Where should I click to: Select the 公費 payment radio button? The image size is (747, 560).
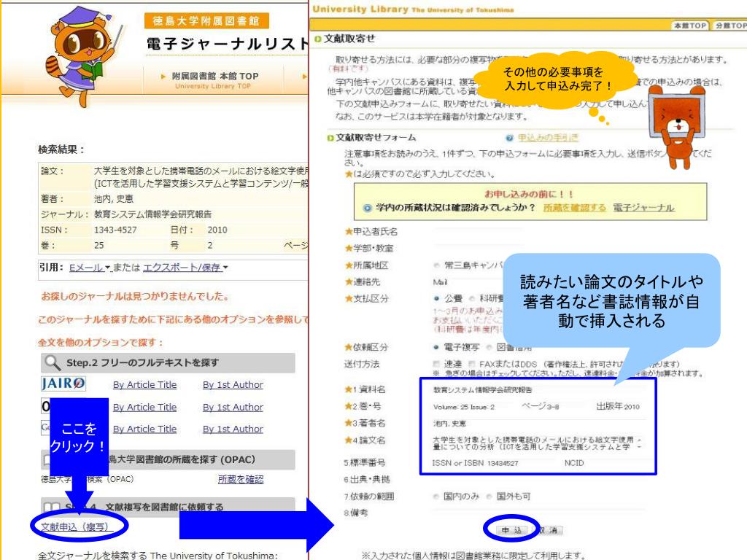pyautogui.click(x=436, y=298)
